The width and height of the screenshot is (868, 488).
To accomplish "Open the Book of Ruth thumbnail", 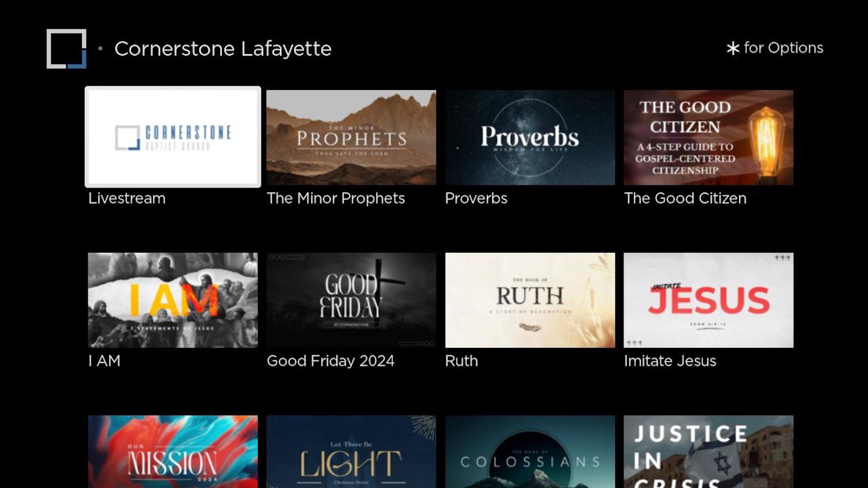I will [x=530, y=300].
